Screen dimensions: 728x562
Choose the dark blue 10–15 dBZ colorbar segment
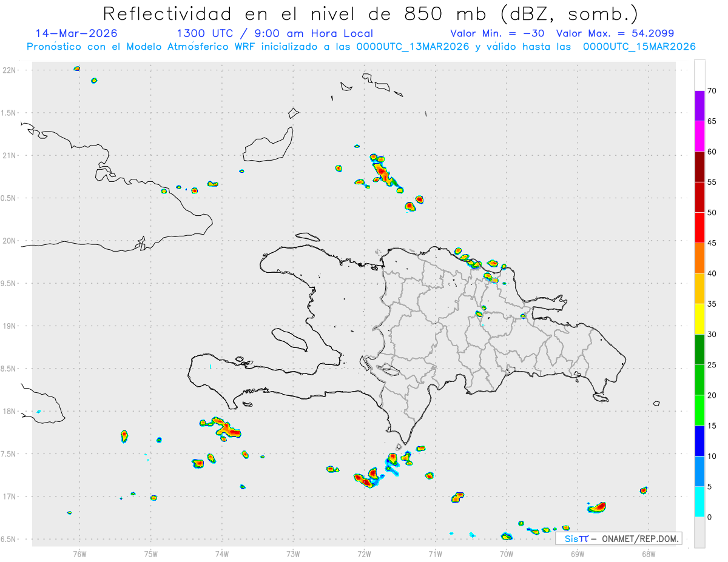coord(699,441)
